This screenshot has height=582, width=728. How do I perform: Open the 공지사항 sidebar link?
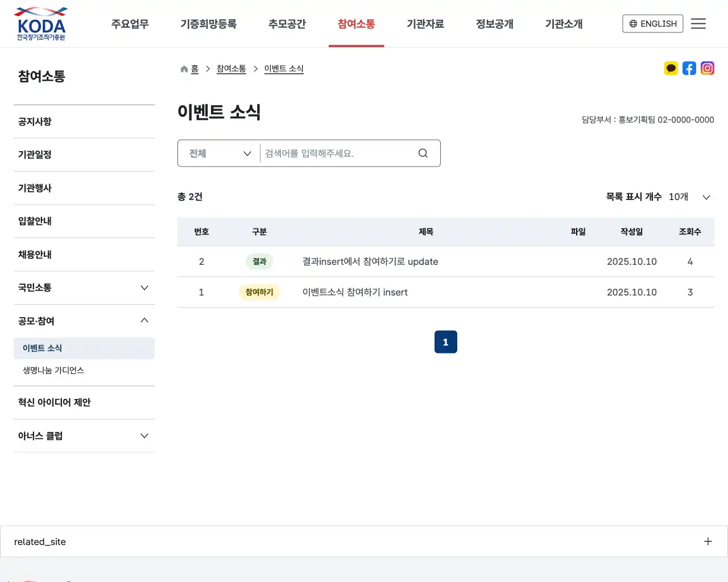[x=35, y=121]
